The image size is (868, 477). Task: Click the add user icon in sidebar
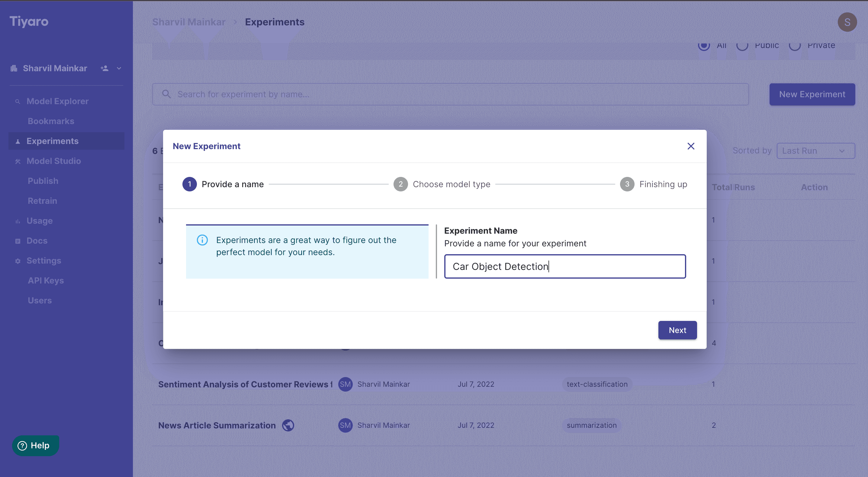pos(104,69)
